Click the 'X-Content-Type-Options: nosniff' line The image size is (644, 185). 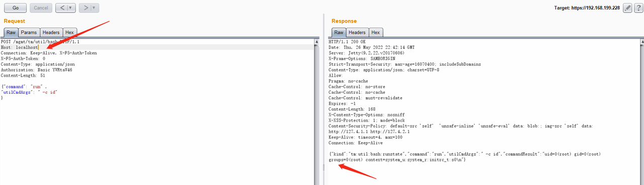pyautogui.click(x=367, y=115)
